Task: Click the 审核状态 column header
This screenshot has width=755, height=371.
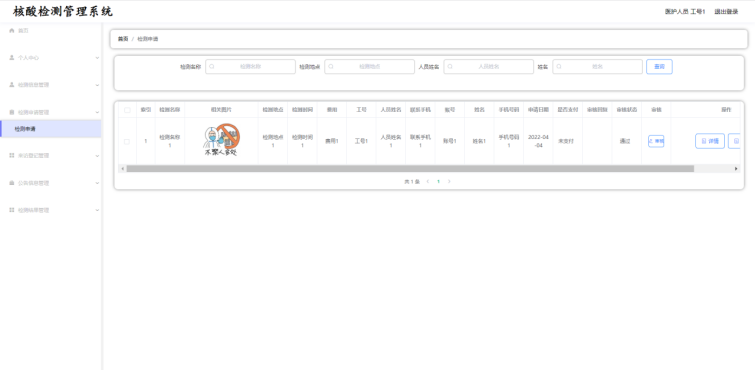Action: [626, 110]
